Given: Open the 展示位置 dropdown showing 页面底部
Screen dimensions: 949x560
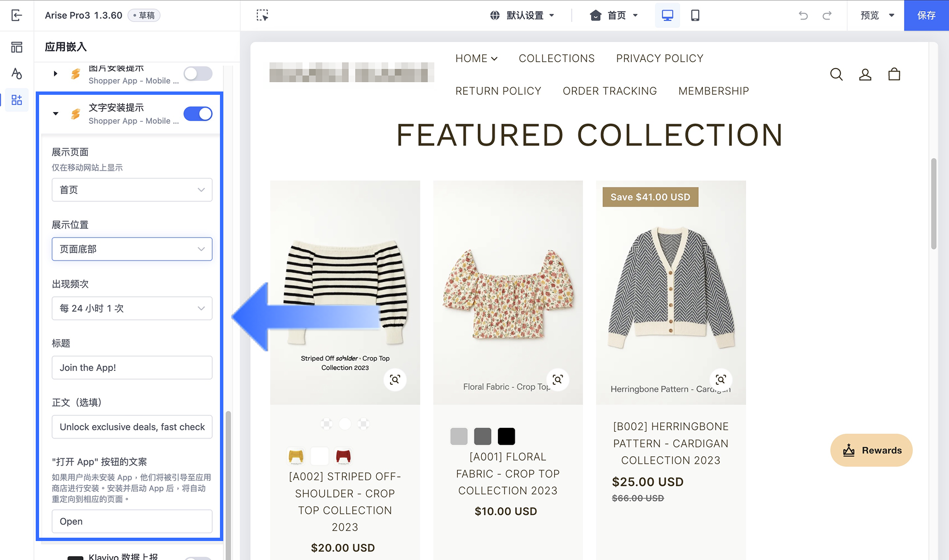Looking at the screenshot, I should point(132,249).
